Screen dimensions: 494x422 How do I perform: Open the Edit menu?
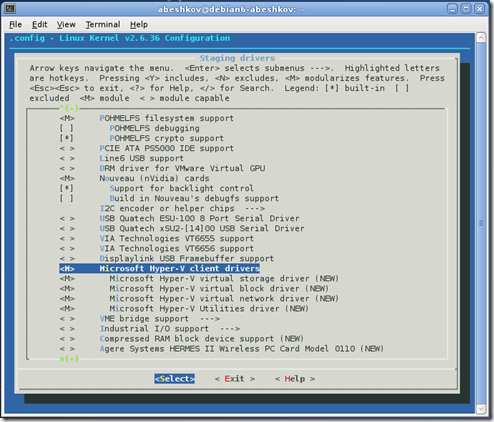(x=39, y=25)
